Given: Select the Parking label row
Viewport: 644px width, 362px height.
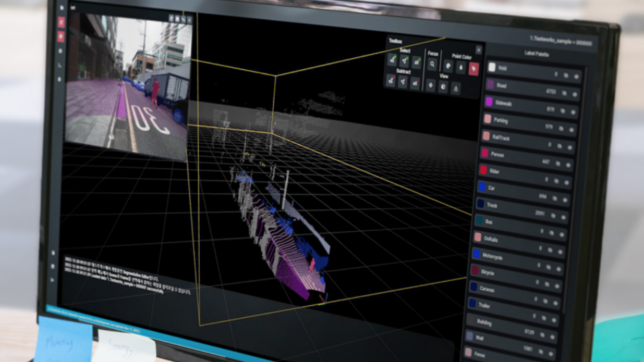Looking at the screenshot, I should pos(530,124).
